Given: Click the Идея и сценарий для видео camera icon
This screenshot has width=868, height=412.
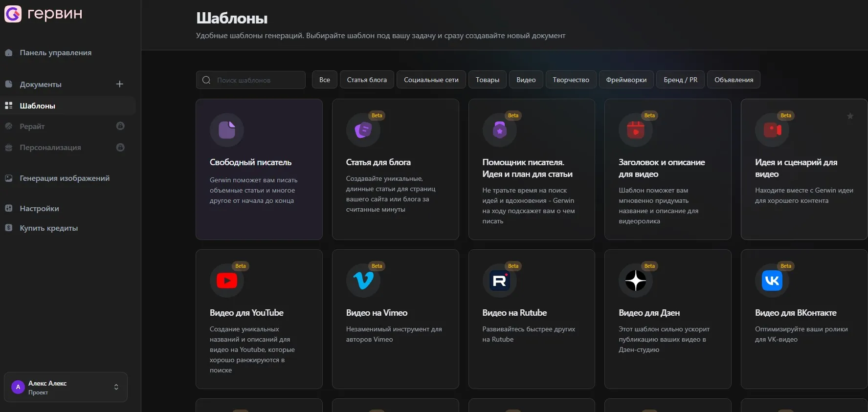Looking at the screenshot, I should tap(772, 130).
